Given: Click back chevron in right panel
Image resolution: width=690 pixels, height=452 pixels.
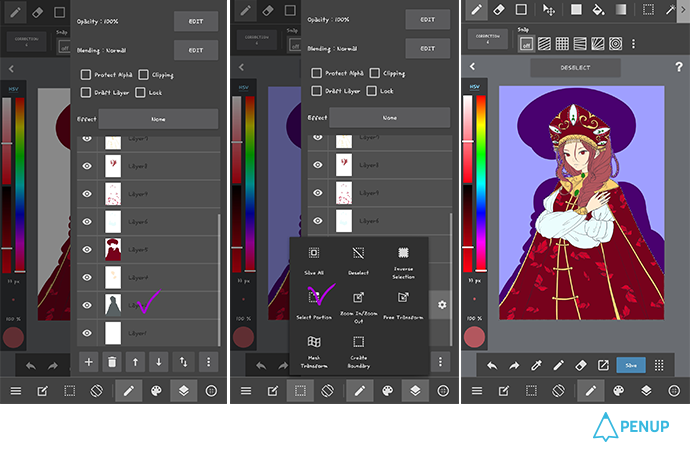Looking at the screenshot, I should coord(472,66).
